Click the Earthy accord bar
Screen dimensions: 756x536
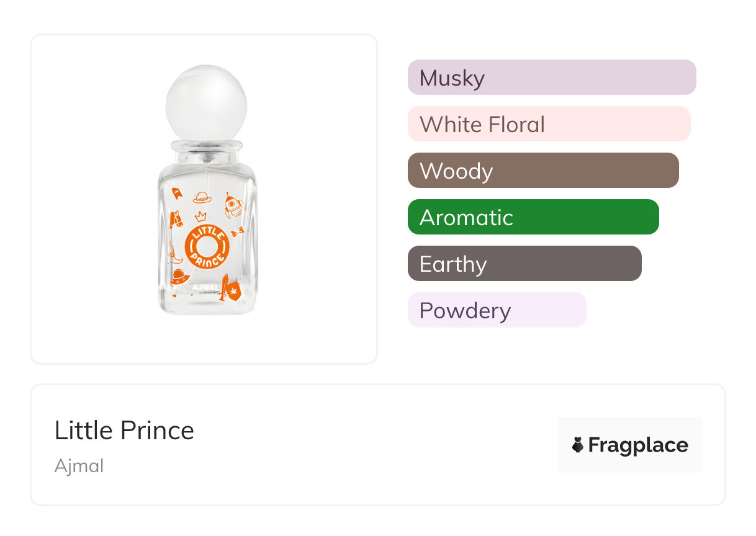tap(524, 264)
